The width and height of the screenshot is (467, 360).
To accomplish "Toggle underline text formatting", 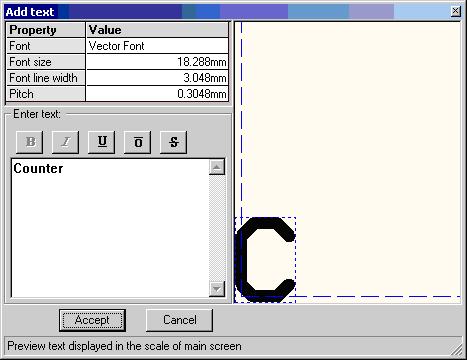I will [102, 142].
